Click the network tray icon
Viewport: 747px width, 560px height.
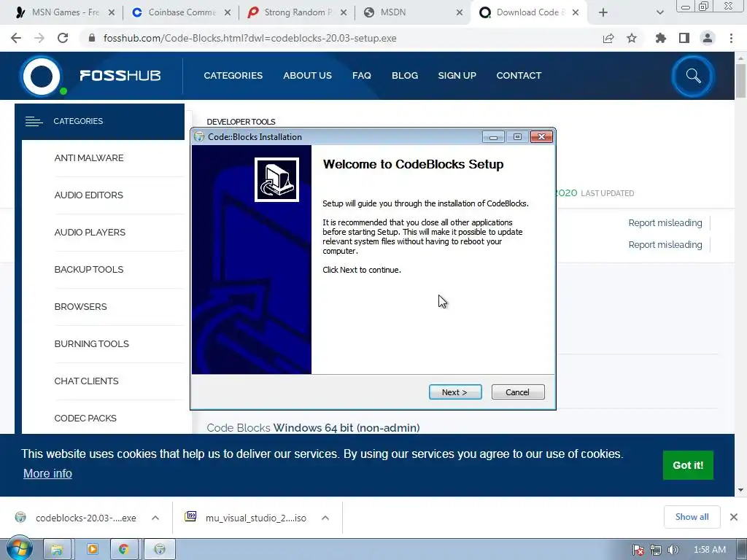656,550
